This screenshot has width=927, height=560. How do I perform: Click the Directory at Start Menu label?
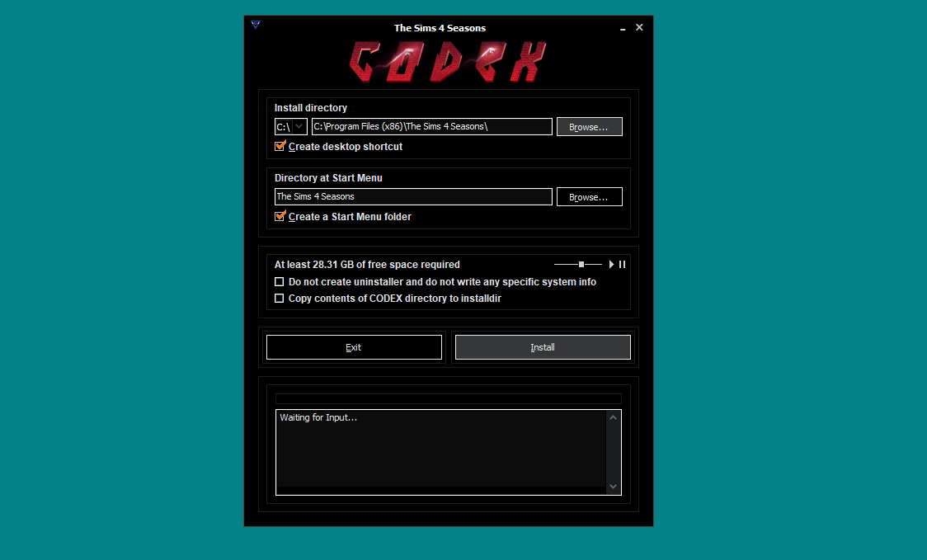pyautogui.click(x=328, y=178)
